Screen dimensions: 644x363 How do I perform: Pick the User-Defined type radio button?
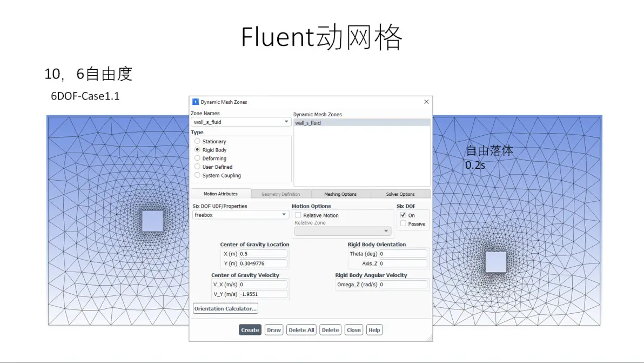click(198, 167)
